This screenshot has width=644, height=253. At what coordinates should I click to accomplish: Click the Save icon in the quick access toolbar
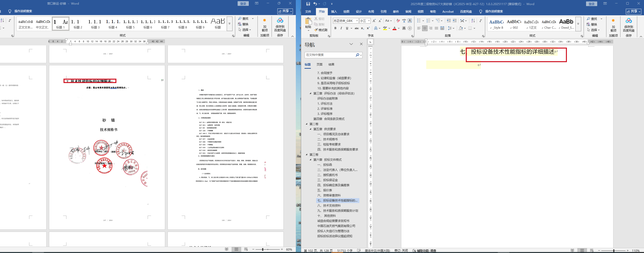[x=308, y=4]
